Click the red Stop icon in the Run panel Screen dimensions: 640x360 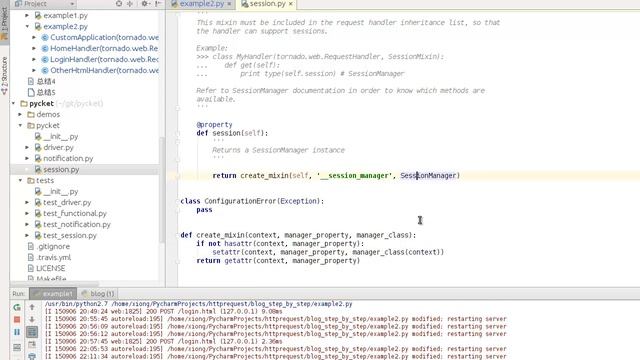17,319
